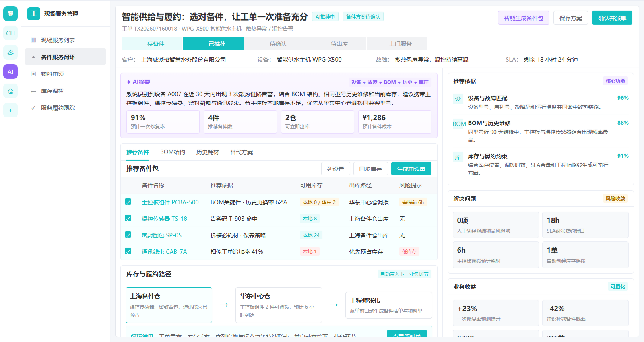The image size is (644, 342).
Task: Click the 低库存 risk tag
Action: 409,251
